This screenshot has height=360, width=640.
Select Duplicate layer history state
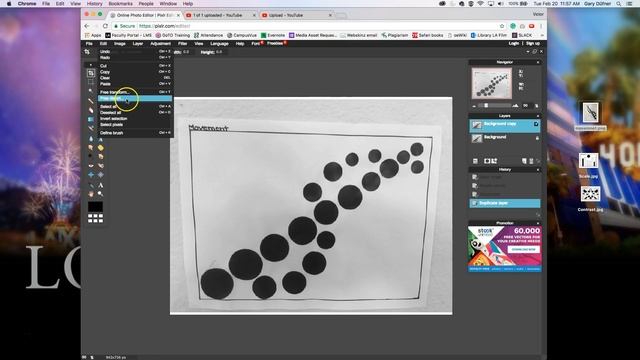505,203
